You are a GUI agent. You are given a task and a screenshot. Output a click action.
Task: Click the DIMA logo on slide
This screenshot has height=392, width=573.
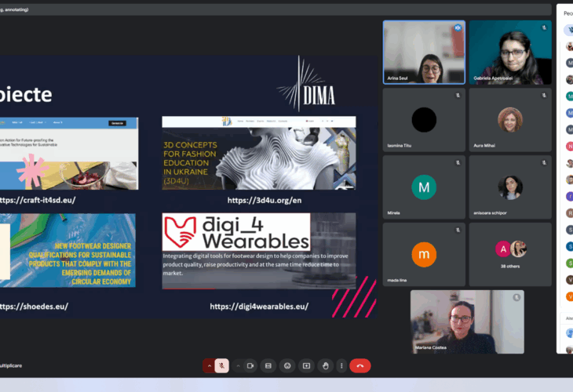pyautogui.click(x=307, y=84)
